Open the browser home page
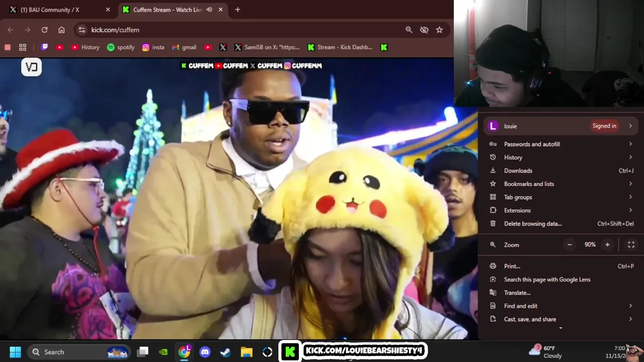The image size is (644, 362). [x=61, y=30]
